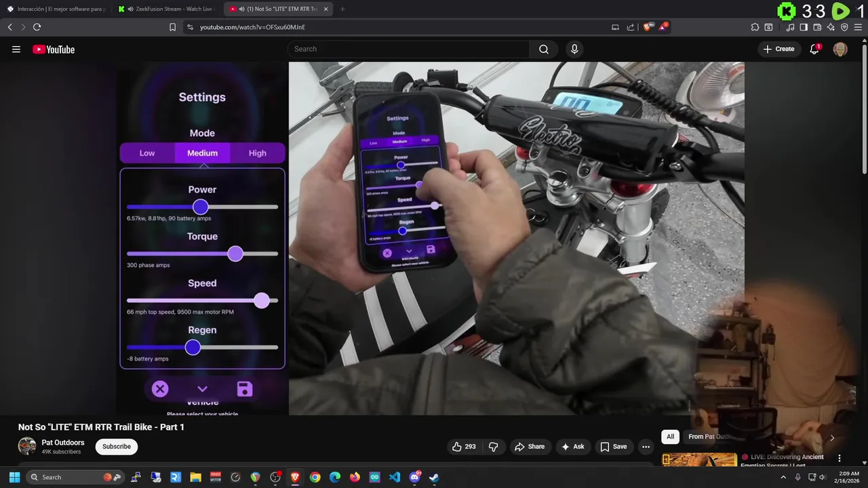Screen dimensions: 868x488
Task: Like the video with thumbs up
Action: click(x=465, y=447)
